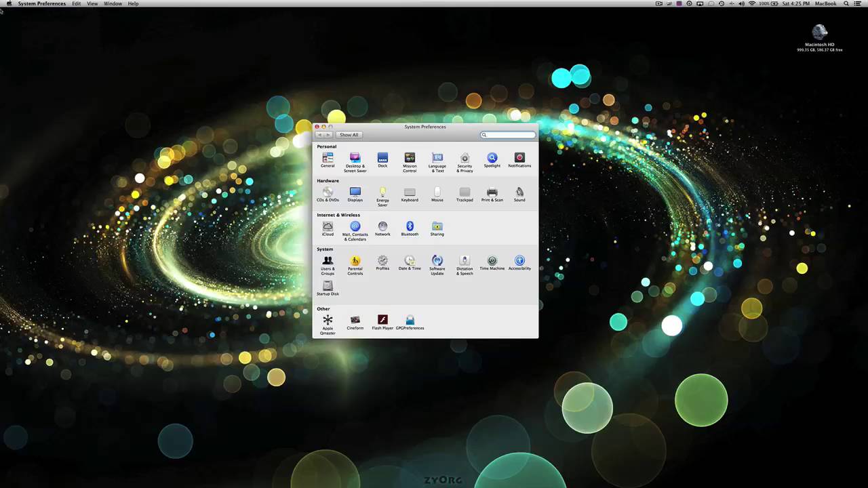Click the Sat 4:25 PM clock
868x488 pixels.
796,3
